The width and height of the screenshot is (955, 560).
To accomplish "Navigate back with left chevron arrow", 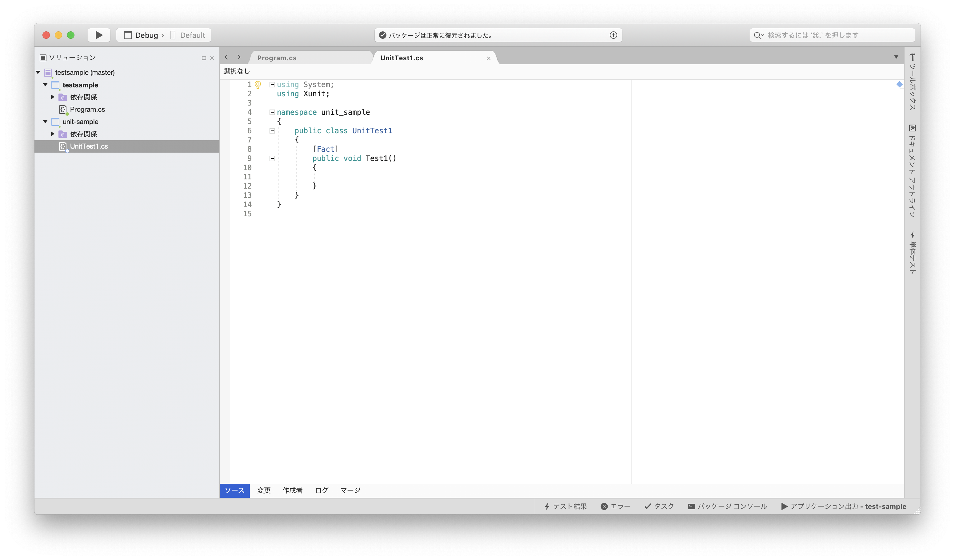I will (x=227, y=57).
